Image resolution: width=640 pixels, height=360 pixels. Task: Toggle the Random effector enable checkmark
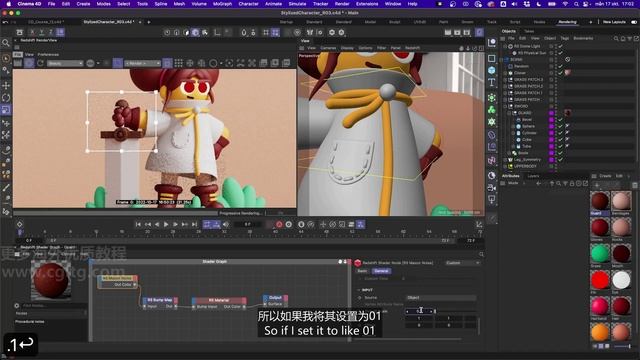[560, 66]
